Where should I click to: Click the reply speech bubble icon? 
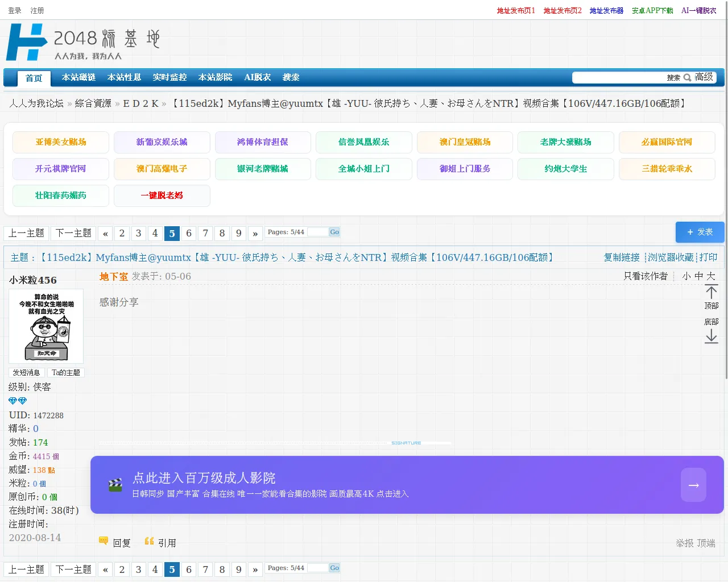pos(104,541)
